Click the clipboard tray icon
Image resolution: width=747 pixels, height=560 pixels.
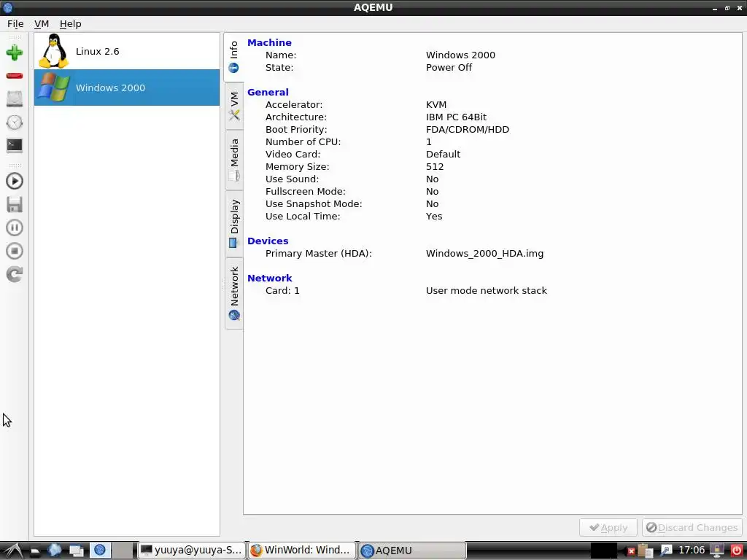click(645, 551)
